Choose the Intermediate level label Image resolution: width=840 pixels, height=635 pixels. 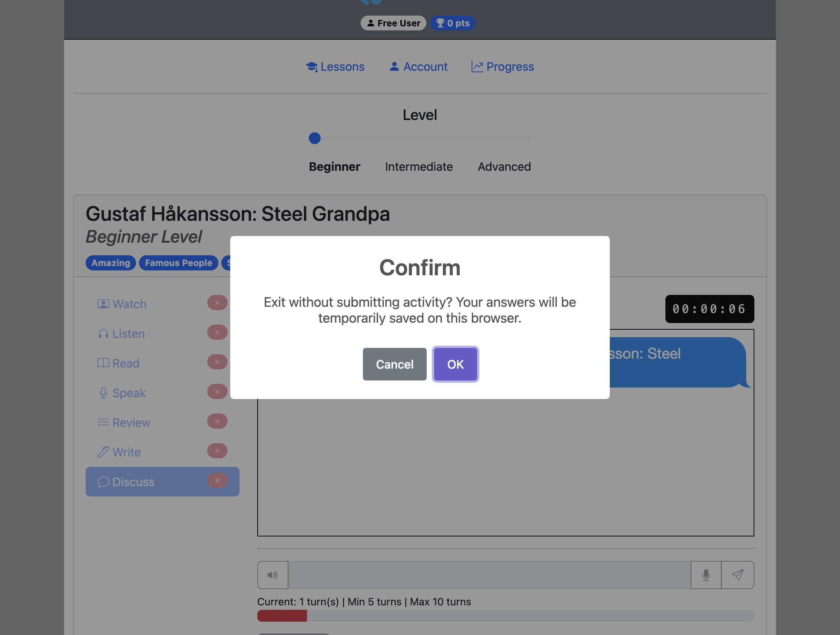(419, 167)
